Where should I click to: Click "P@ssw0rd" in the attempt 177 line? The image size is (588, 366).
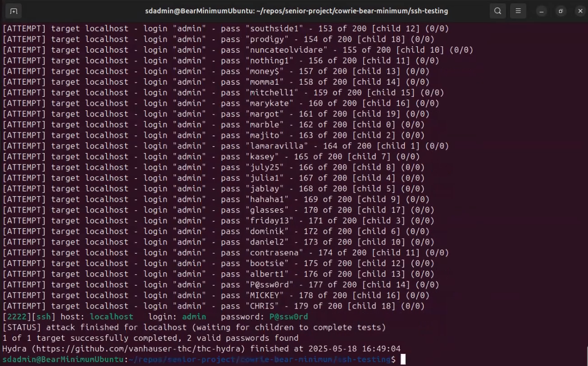coord(269,285)
